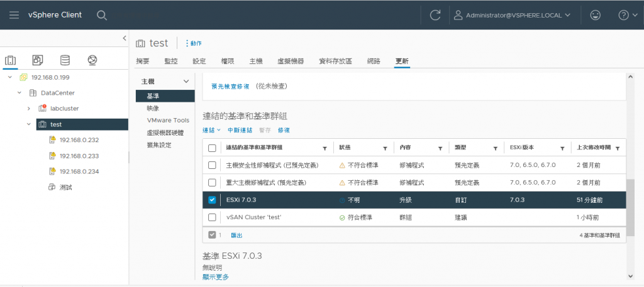This screenshot has width=644, height=287.
Task: Click the vSphere Client title
Action: [x=55, y=15]
